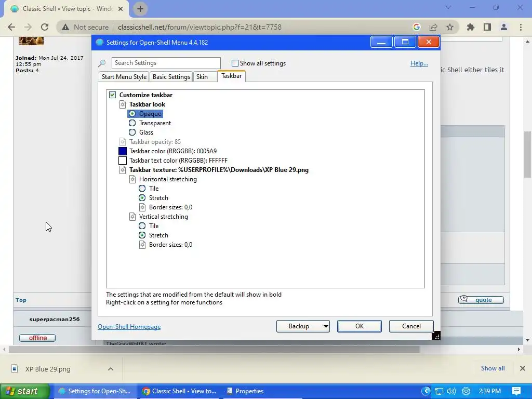Click the XP Blue 29.png file icon
Viewport: 532px width, 399px height.
tap(15, 369)
